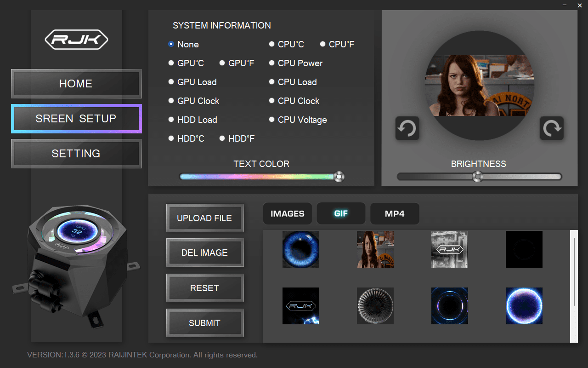Open the SREEN SETUP page
The width and height of the screenshot is (588, 368).
point(76,119)
